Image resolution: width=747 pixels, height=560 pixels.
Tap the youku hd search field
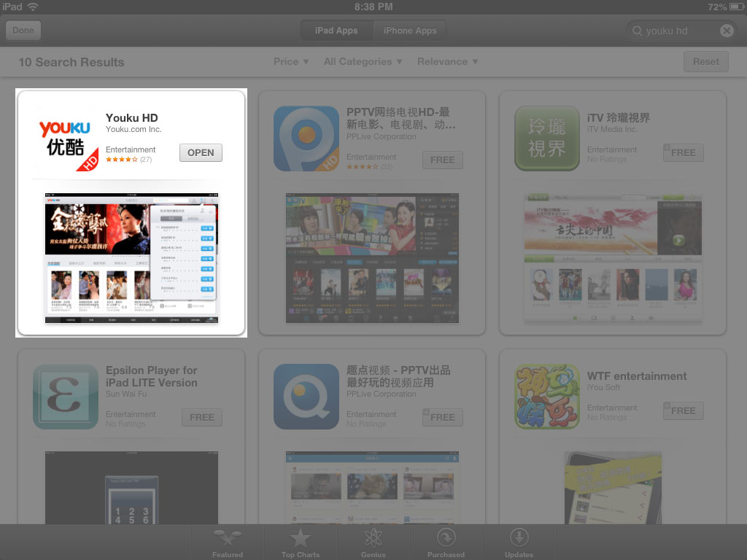682,31
